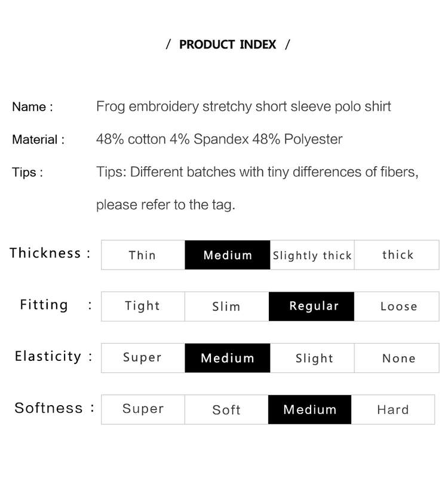Image resolution: width=448 pixels, height=478 pixels.
Task: Click the Thickness label
Action: [45, 253]
